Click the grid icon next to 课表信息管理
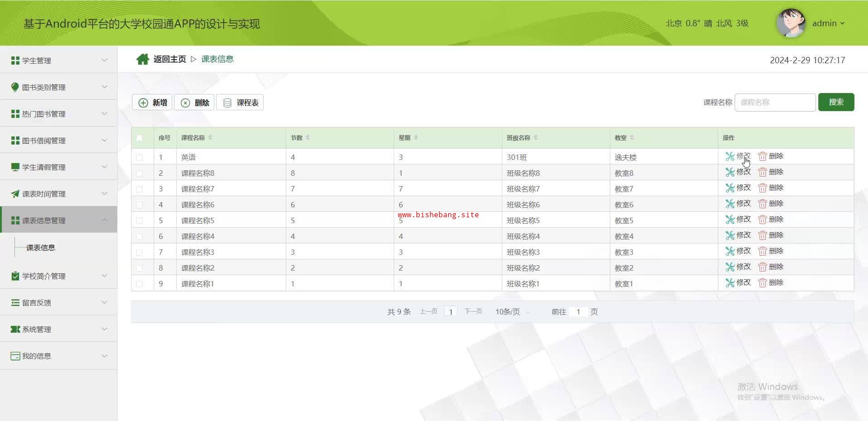 15,220
